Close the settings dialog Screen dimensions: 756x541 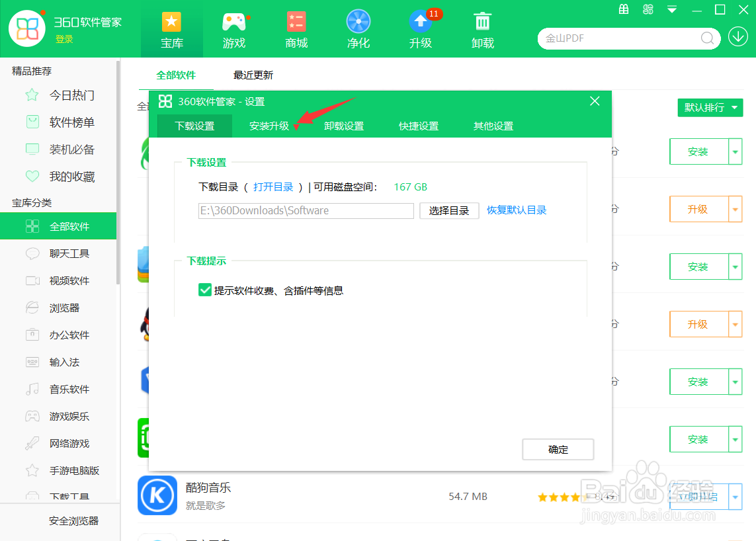[x=595, y=101]
